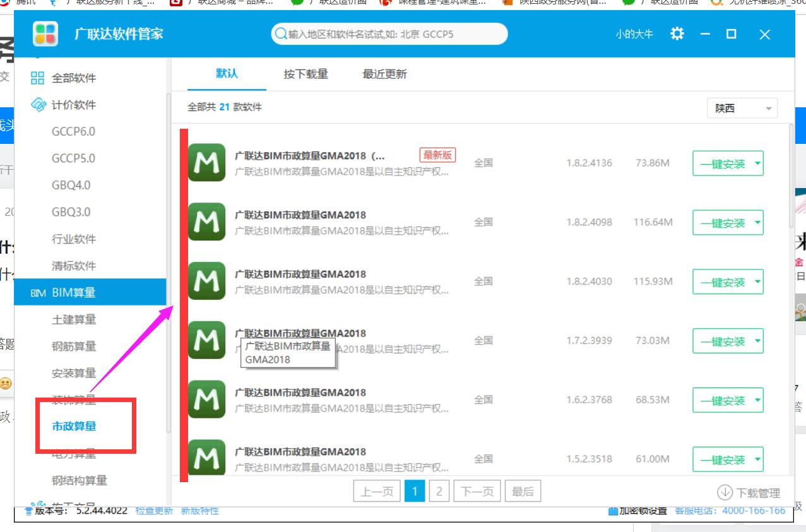Image resolution: width=806 pixels, height=532 pixels.
Task: Expand install options arrow for version 1.8.2.4030
Action: (x=757, y=283)
